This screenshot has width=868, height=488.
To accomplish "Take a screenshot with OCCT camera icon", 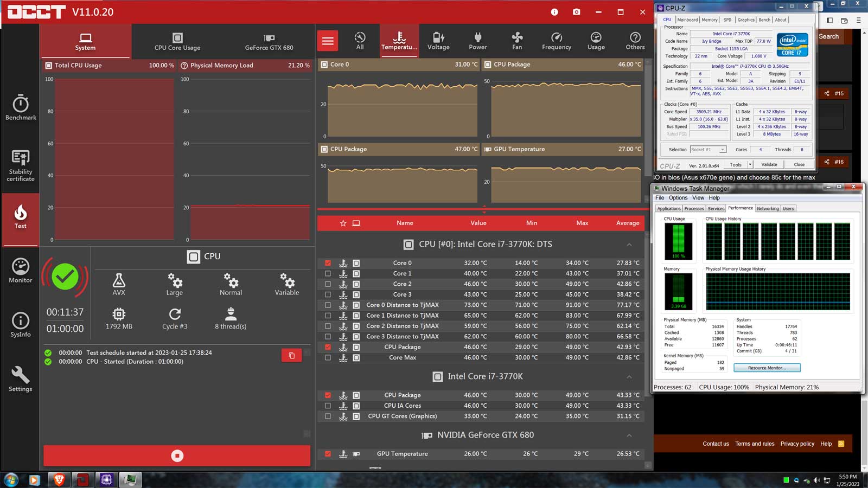I will pos(577,12).
